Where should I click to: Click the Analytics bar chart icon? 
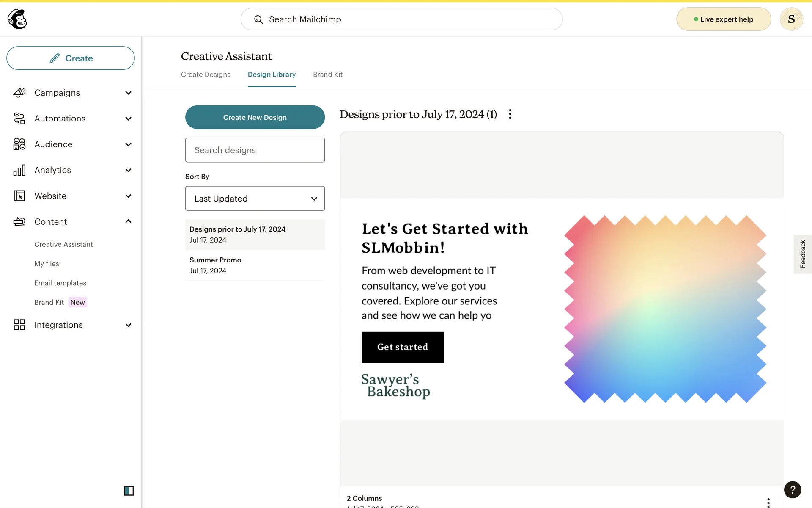19,170
